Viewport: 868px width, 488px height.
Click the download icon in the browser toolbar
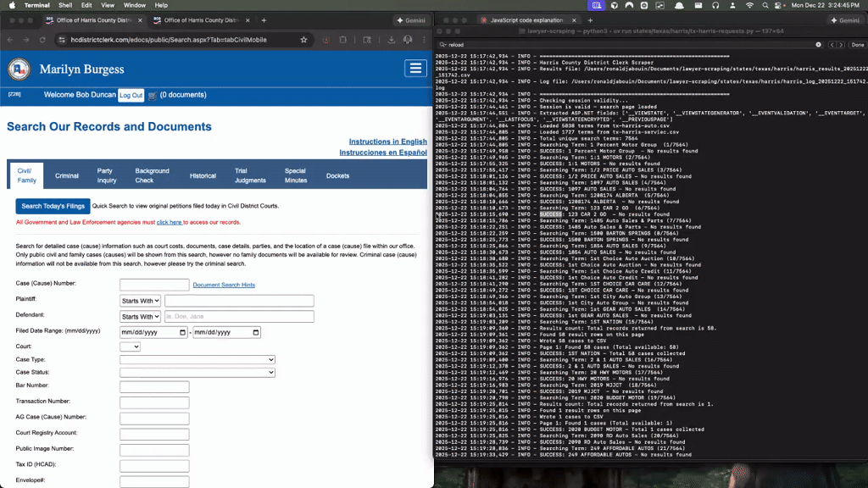coord(392,39)
